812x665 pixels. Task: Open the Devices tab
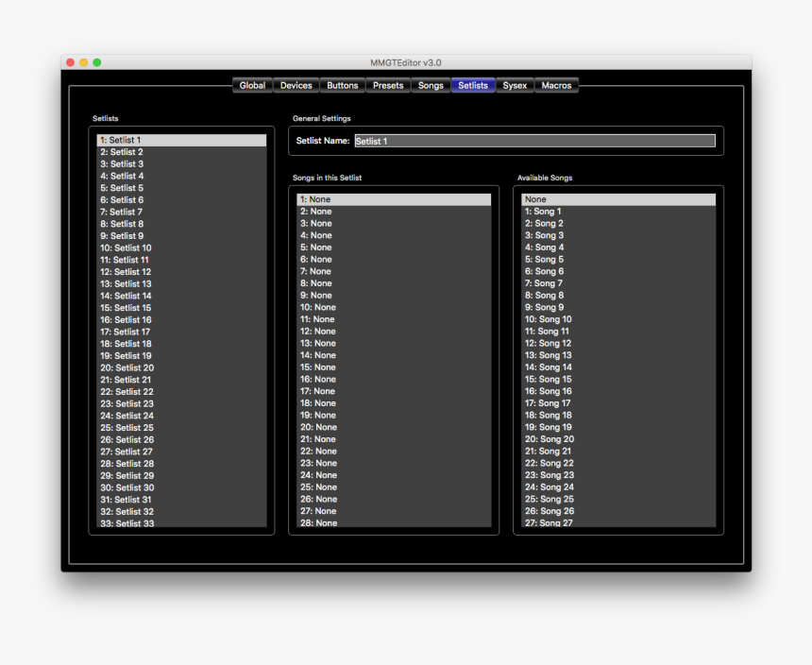click(296, 85)
